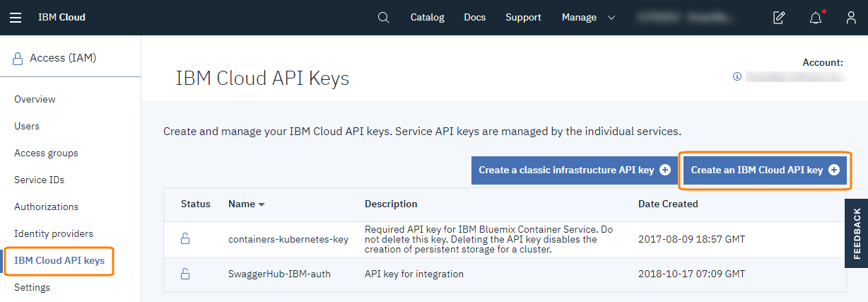
Task: Go to Support page
Action: (x=523, y=18)
